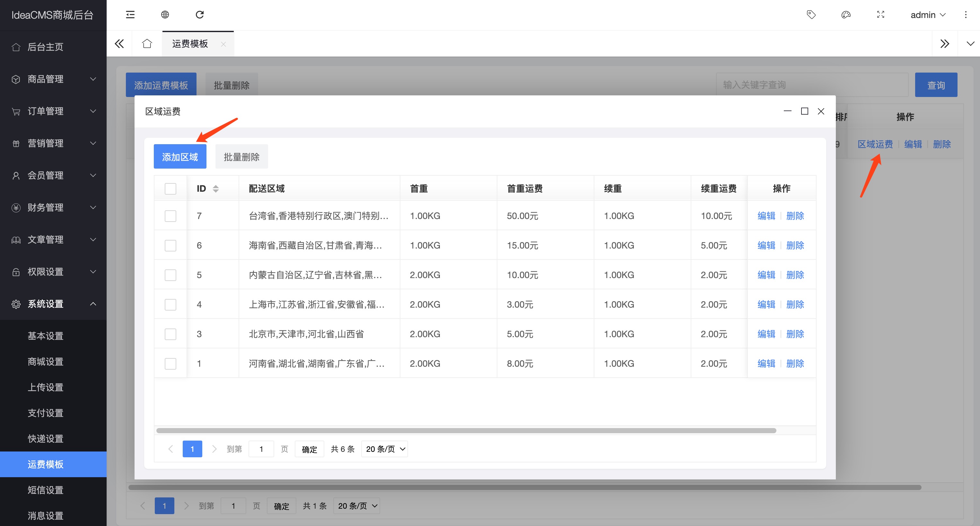Select checkbox for region ID 3
The image size is (980, 526).
coord(171,334)
